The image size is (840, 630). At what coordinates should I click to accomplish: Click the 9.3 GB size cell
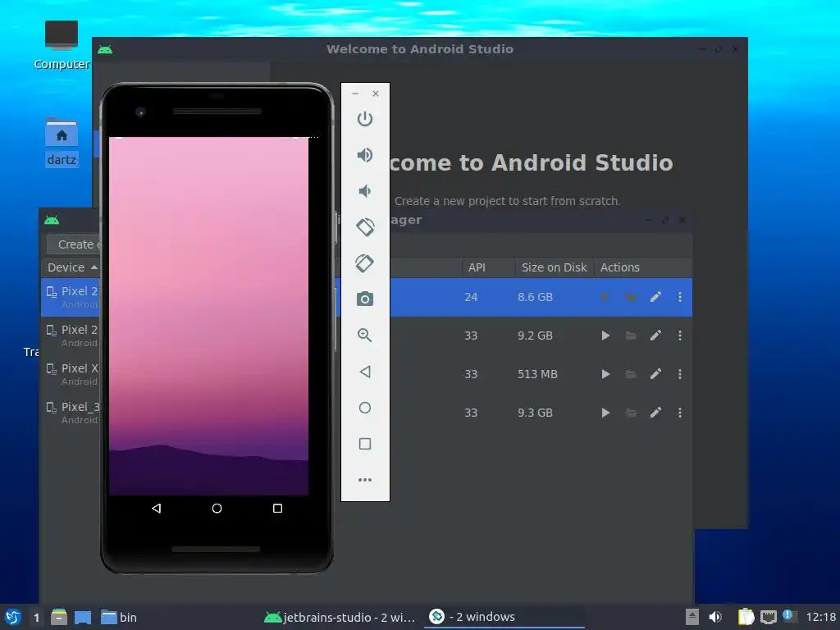tap(535, 413)
